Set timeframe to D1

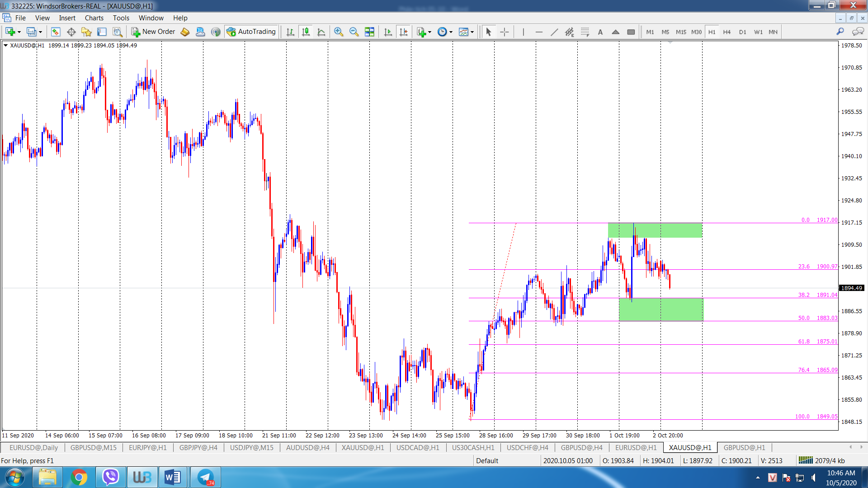coord(742,32)
